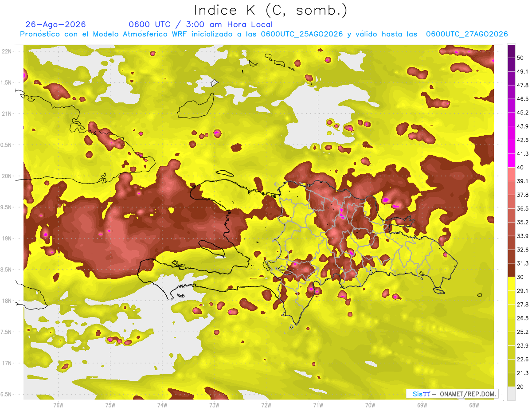This screenshot has width=532, height=411.
Task: Click the "71W" longitude label
Action: pyautogui.click(x=318, y=405)
